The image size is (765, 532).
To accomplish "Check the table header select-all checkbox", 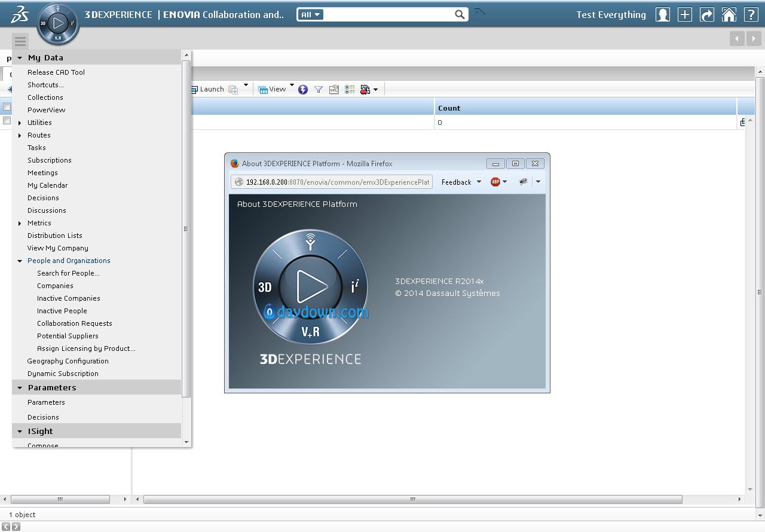I will (7, 107).
